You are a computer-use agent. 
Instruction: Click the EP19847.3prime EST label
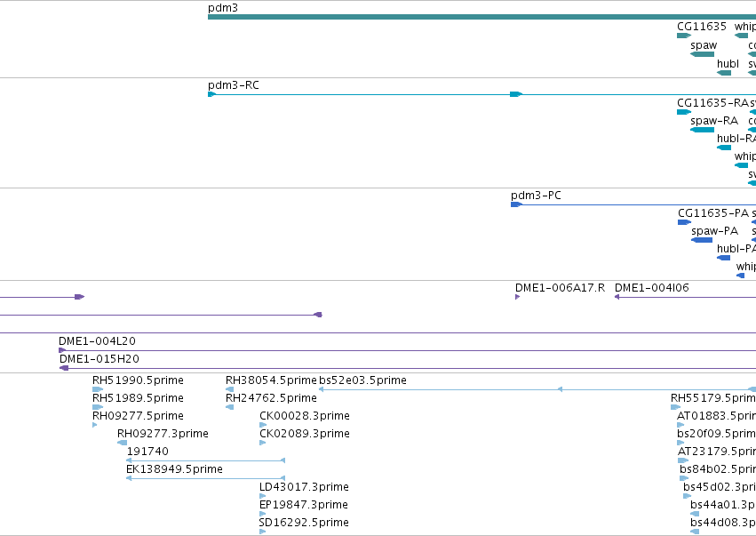[x=304, y=505]
